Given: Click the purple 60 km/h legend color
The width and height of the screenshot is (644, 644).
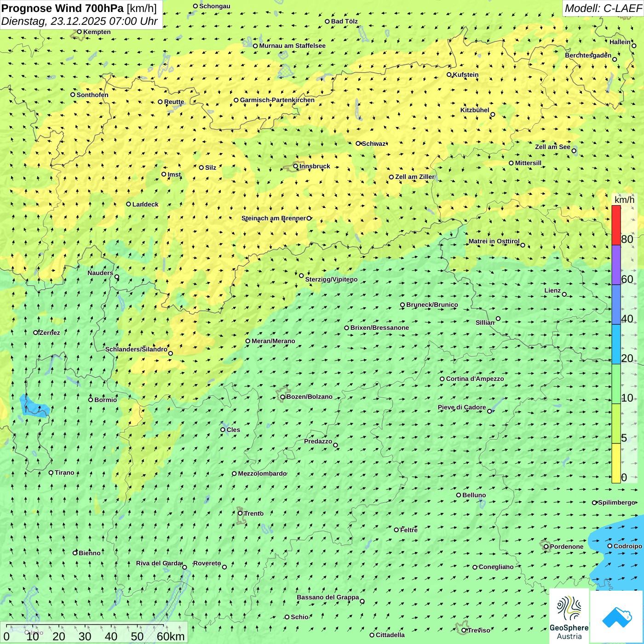Looking at the screenshot, I should [x=616, y=265].
